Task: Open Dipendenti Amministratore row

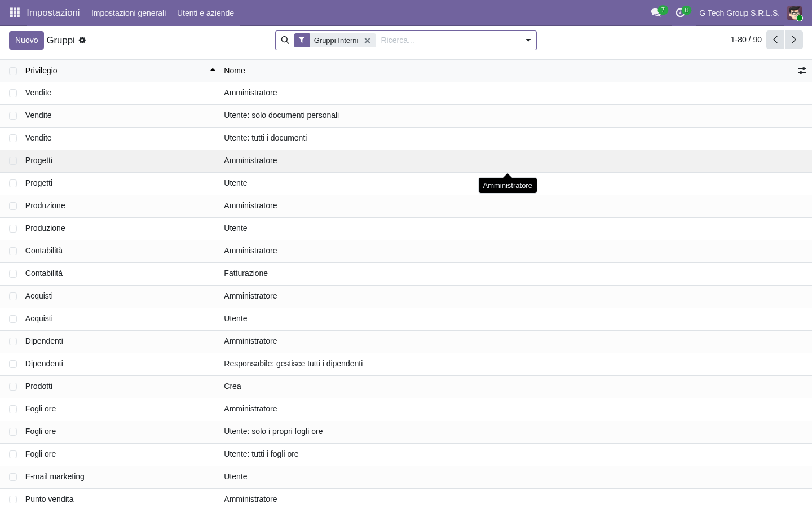Action: pyautogui.click(x=406, y=341)
